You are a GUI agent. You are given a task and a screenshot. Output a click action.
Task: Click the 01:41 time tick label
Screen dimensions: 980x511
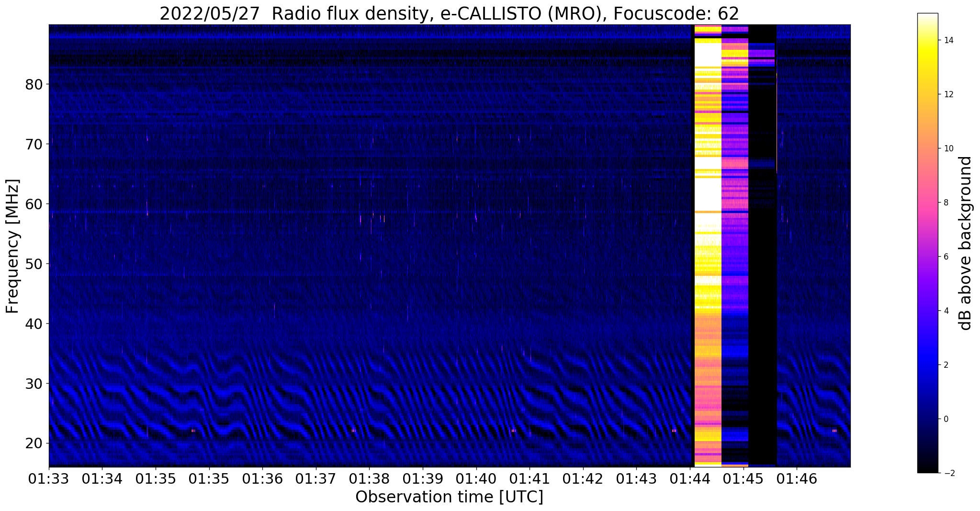click(529, 479)
